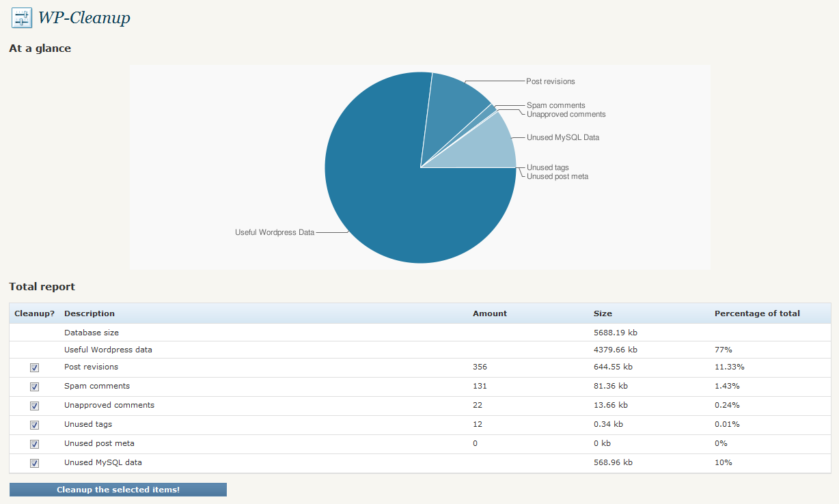Click the Amount column header
The image size is (839, 504).
coord(490,313)
